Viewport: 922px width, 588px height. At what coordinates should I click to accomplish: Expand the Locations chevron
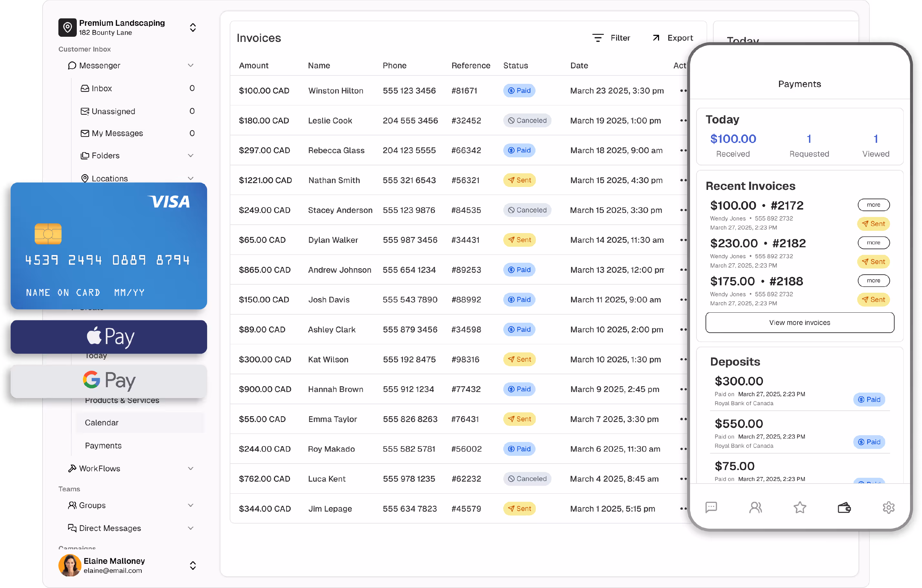tap(191, 178)
